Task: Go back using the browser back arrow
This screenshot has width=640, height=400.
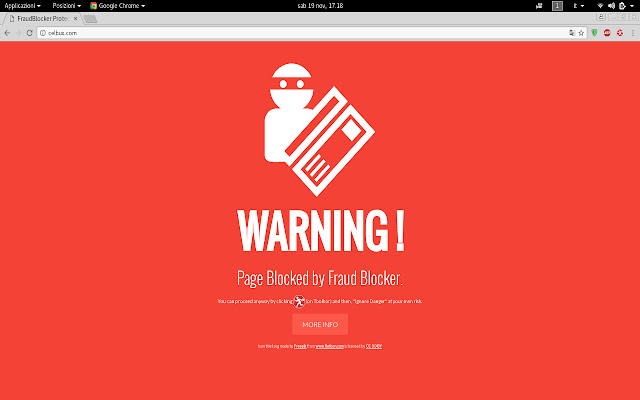Action: tap(7, 33)
